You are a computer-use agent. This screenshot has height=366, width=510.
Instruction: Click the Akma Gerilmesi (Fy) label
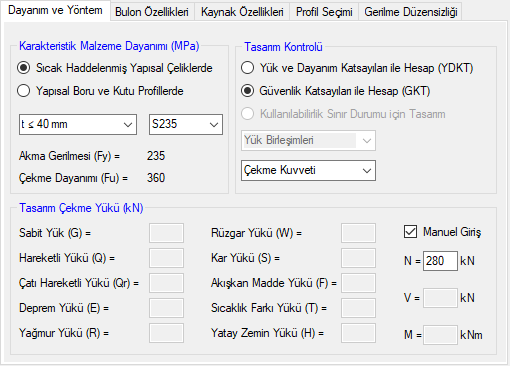(69, 156)
